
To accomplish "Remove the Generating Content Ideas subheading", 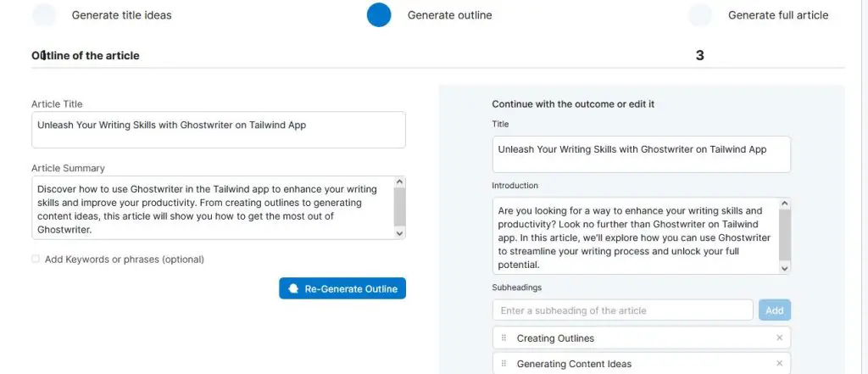I will pos(780,364).
